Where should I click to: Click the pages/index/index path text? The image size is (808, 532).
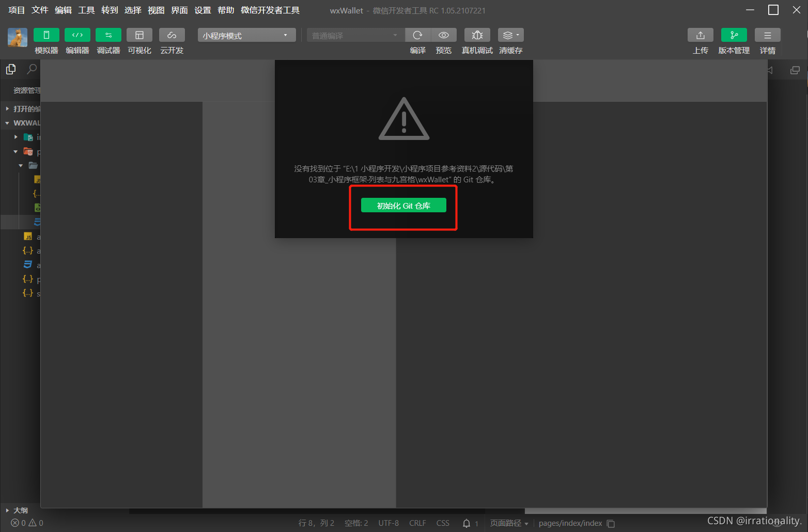pos(570,523)
